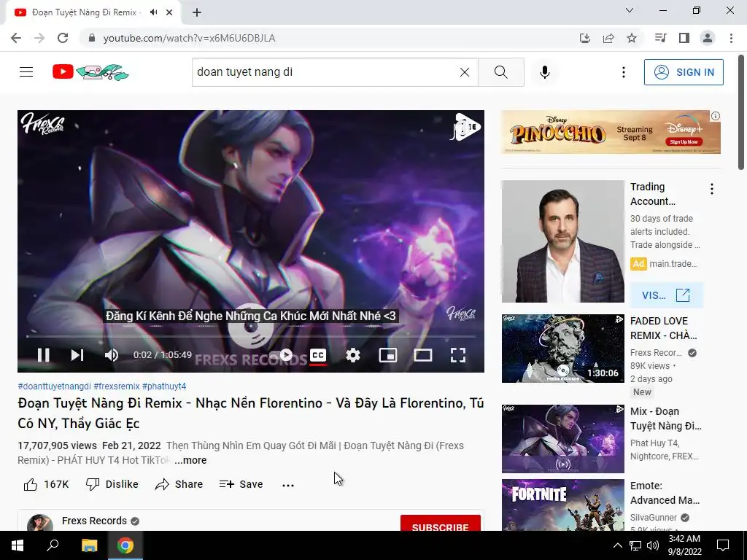Open hashtag #doanttuyetnangdi
Viewport: 747px width, 560px height.
pos(54,386)
